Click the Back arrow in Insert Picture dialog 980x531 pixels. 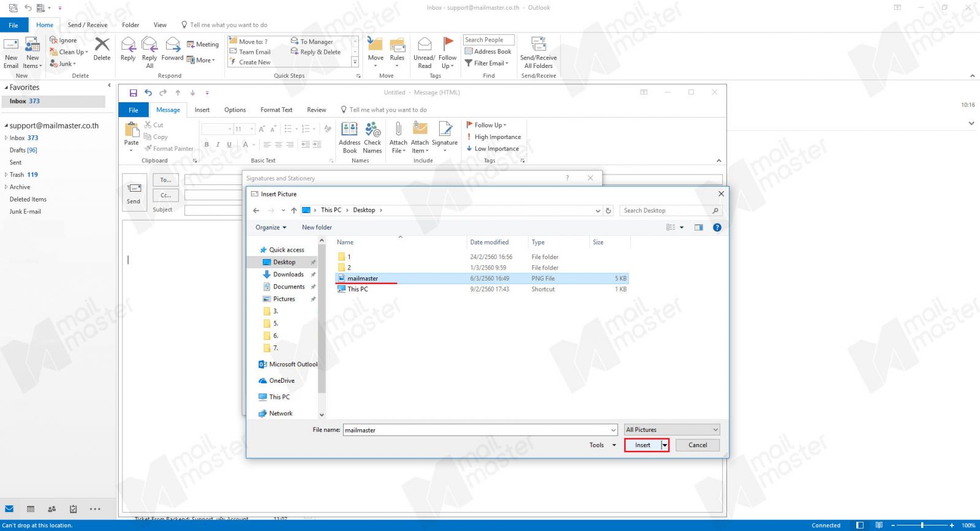[x=256, y=211]
